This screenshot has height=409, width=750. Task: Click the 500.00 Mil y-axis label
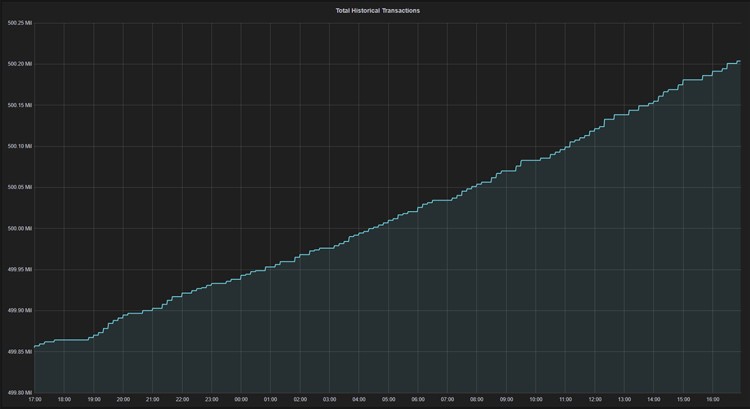point(19,228)
